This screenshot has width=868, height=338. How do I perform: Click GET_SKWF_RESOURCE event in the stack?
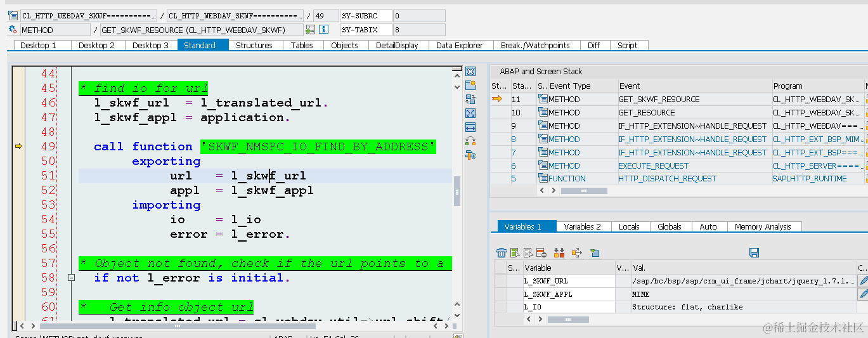pyautogui.click(x=659, y=99)
